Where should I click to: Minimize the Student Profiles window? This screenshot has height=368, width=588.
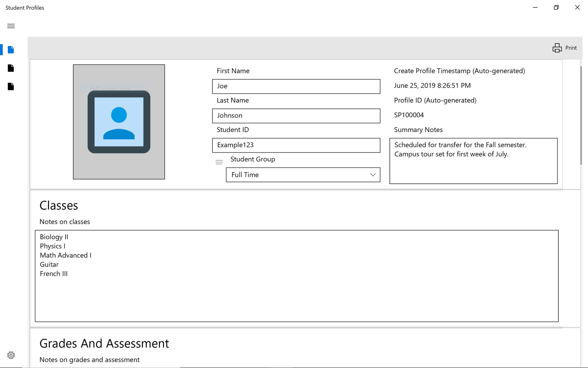point(535,7)
